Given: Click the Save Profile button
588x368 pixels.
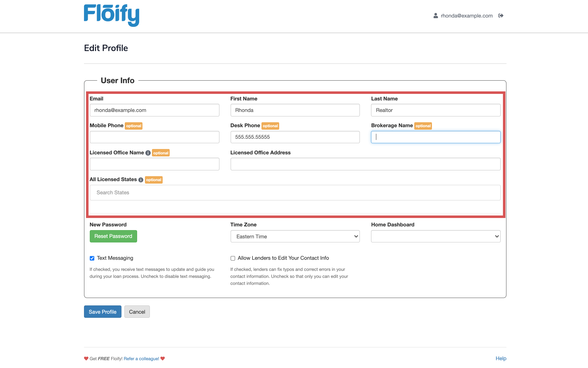Looking at the screenshot, I should click(103, 312).
